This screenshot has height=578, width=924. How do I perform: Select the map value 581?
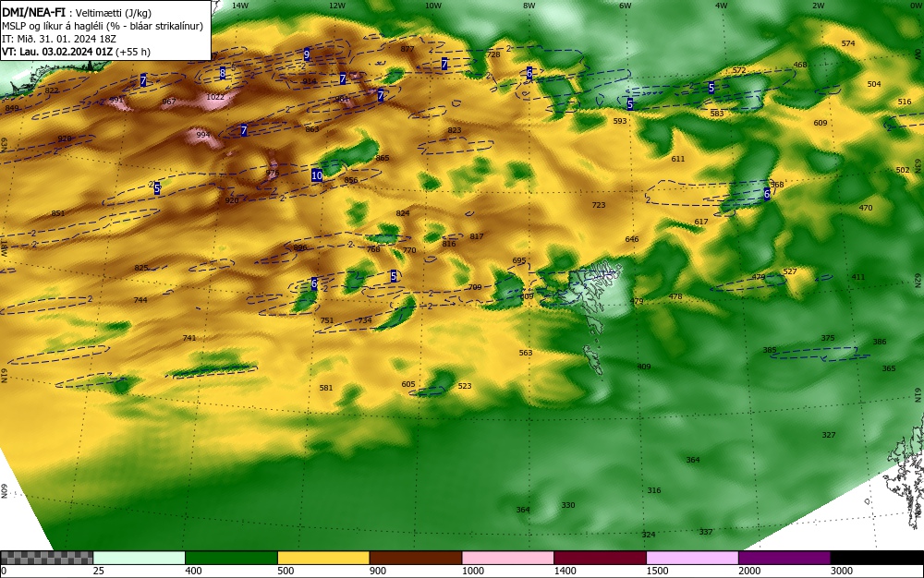[x=326, y=387]
